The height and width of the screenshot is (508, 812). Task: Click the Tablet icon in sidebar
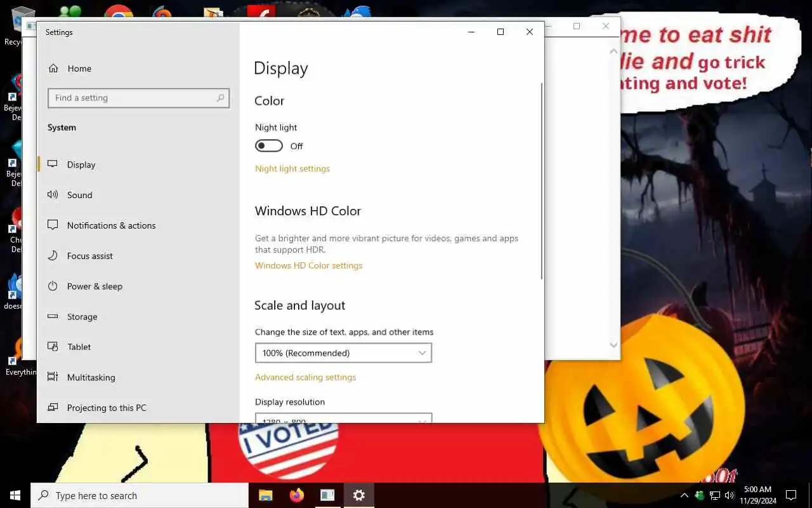pyautogui.click(x=53, y=347)
